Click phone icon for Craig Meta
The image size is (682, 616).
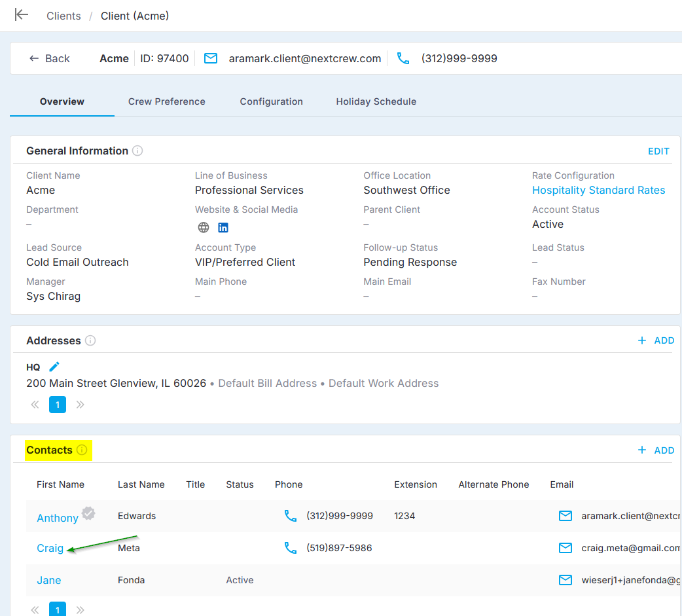click(x=291, y=548)
